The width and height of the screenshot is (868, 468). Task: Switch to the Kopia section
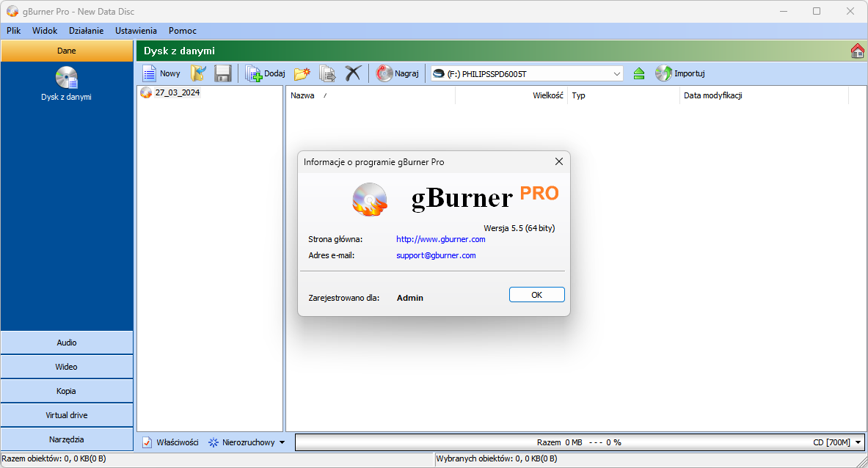coord(67,391)
